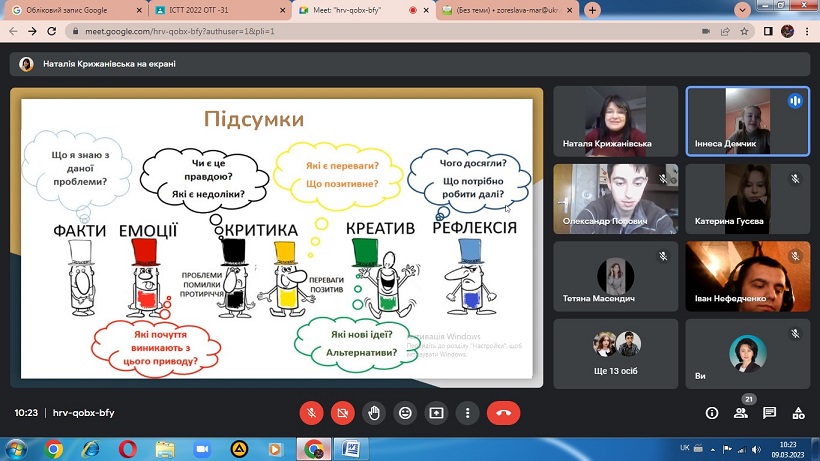Open the 'Ще 13 осіб' tile

pos(616,354)
